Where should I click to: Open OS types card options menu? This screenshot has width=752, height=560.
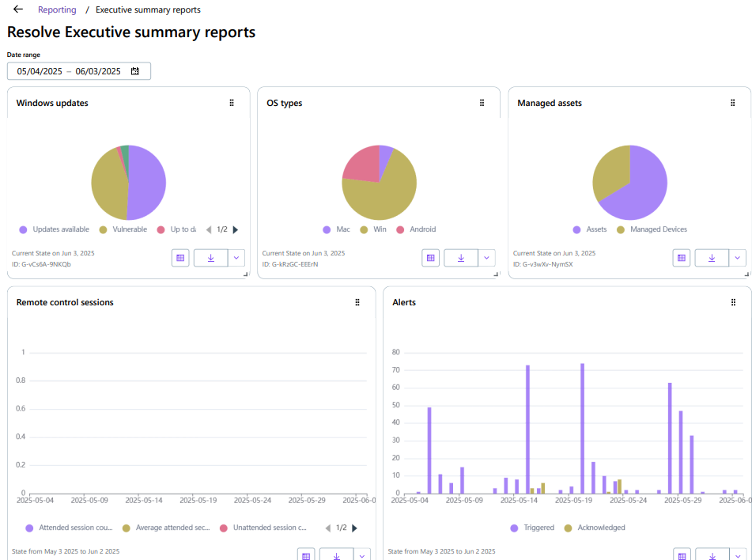click(x=482, y=103)
